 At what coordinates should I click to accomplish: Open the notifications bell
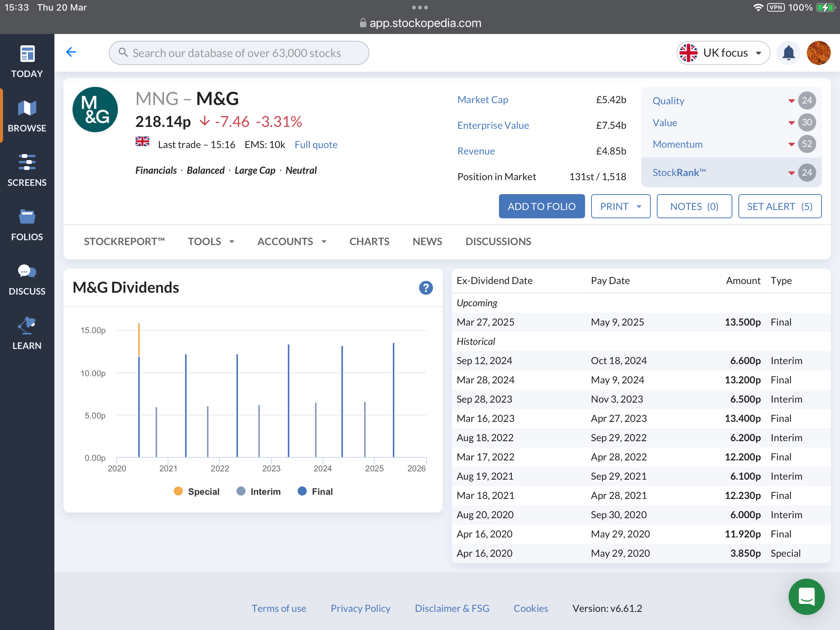788,53
